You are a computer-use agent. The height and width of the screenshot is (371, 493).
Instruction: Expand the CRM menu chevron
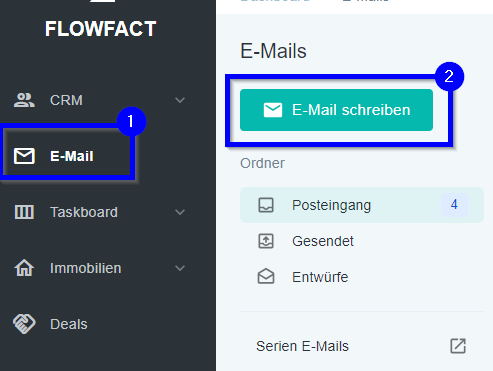[x=180, y=100]
